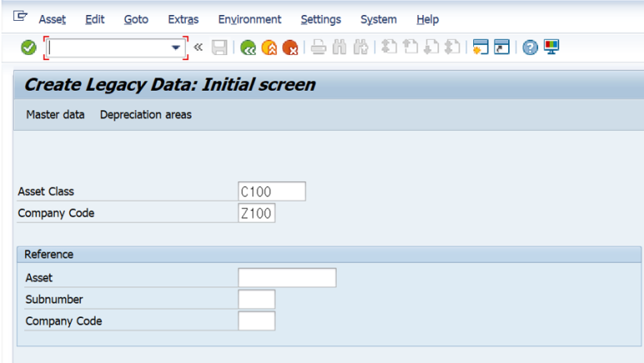Click the Find Next binoculars icon
The image size is (644, 363).
tap(361, 47)
